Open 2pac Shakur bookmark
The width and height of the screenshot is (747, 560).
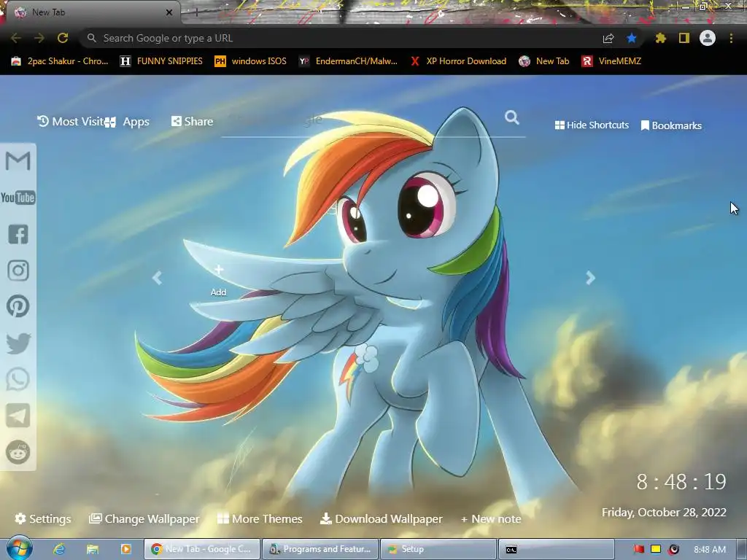(60, 61)
